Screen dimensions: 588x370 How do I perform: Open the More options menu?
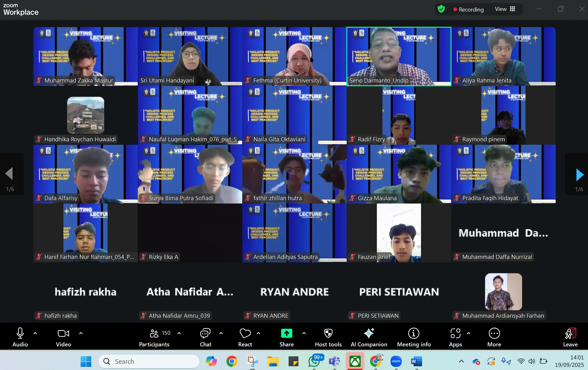(x=494, y=337)
